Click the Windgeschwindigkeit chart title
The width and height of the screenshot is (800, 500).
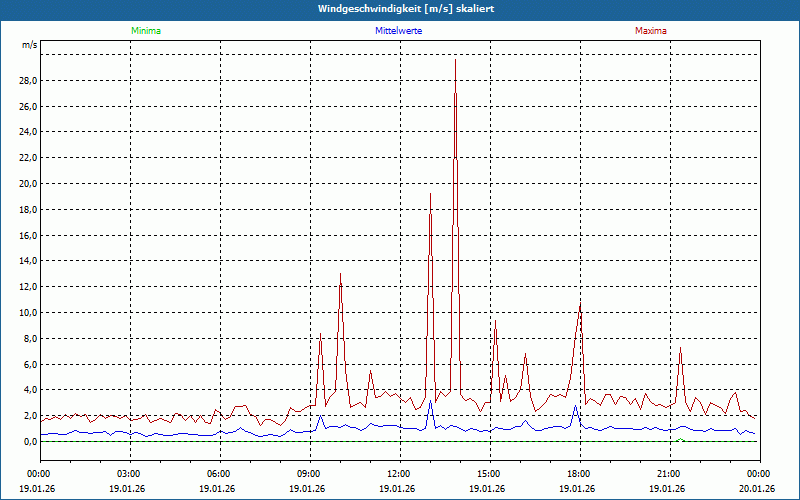point(400,9)
